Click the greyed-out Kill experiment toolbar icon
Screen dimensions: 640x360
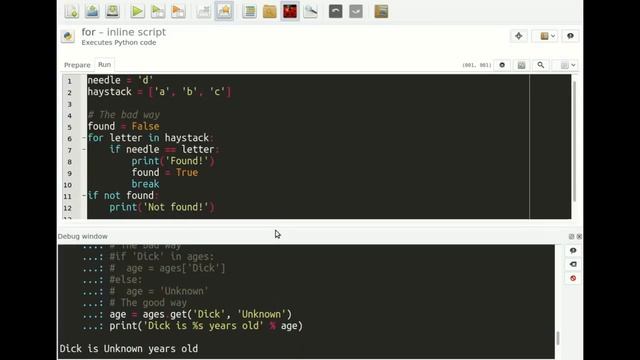(203, 11)
